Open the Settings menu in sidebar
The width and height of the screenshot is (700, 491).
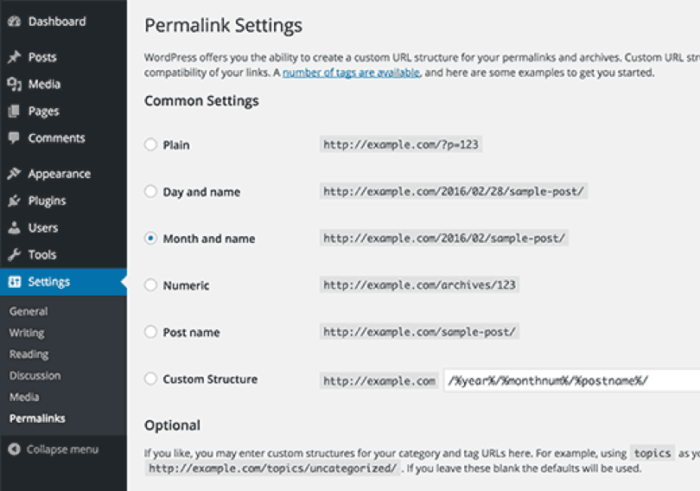click(49, 282)
